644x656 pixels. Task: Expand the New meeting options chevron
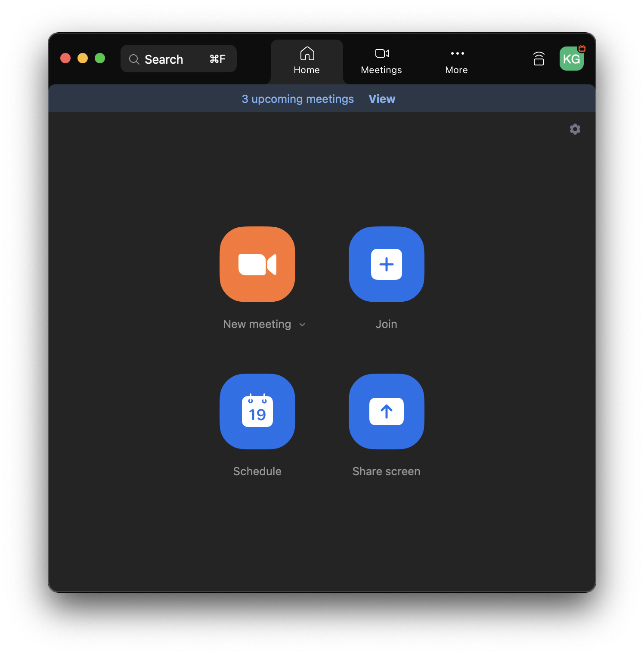[x=302, y=325]
